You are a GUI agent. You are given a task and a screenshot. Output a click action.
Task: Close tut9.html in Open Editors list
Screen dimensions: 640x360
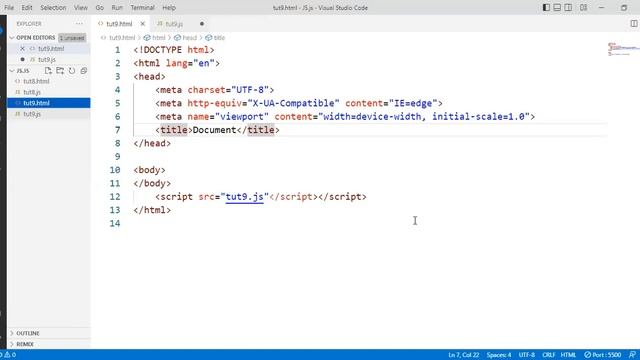[22, 49]
